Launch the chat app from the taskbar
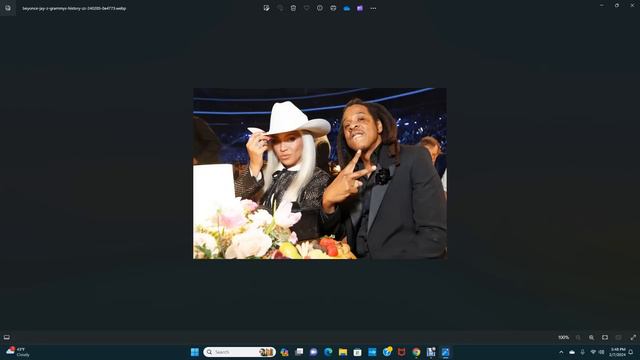 (313, 352)
